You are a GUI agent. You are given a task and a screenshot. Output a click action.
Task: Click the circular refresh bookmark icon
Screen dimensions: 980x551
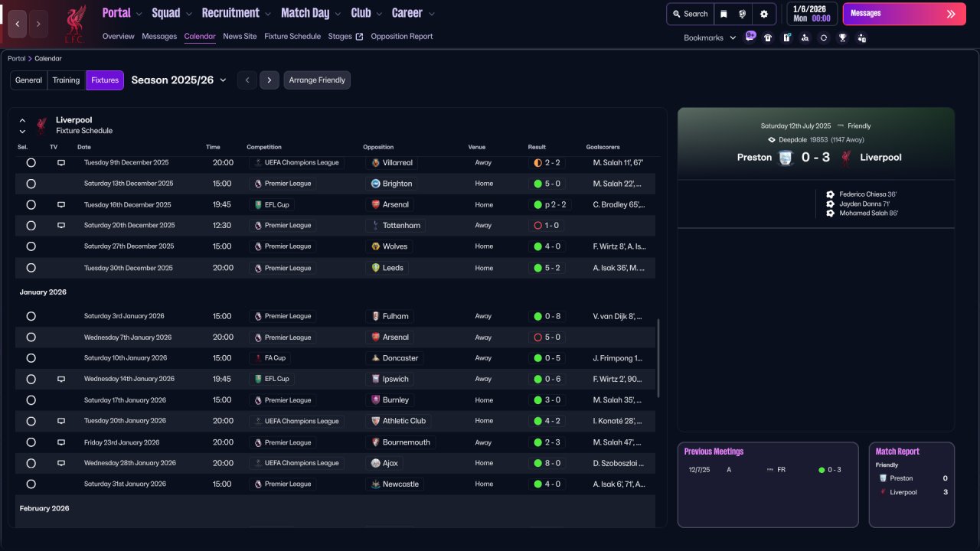click(x=824, y=37)
